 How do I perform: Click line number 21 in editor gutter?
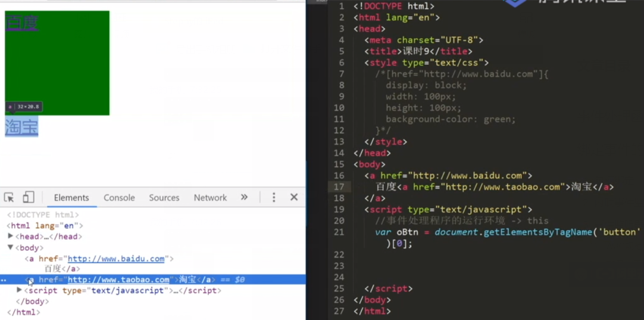pos(339,232)
